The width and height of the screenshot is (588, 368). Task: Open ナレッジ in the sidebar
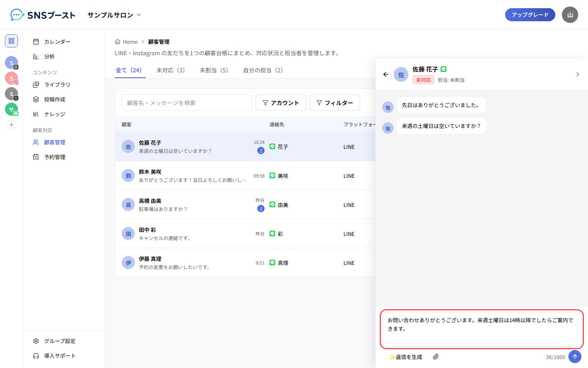[64, 114]
